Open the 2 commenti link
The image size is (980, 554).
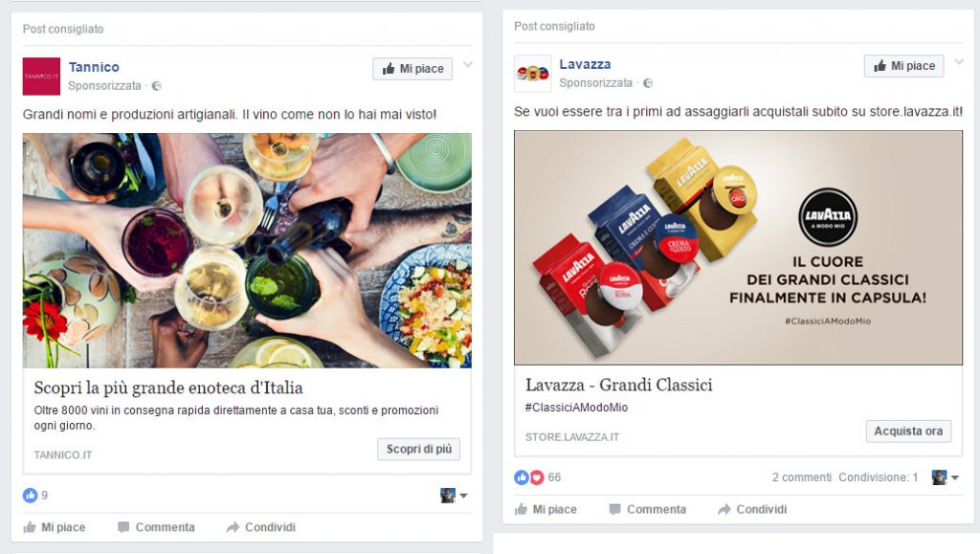pos(802,477)
